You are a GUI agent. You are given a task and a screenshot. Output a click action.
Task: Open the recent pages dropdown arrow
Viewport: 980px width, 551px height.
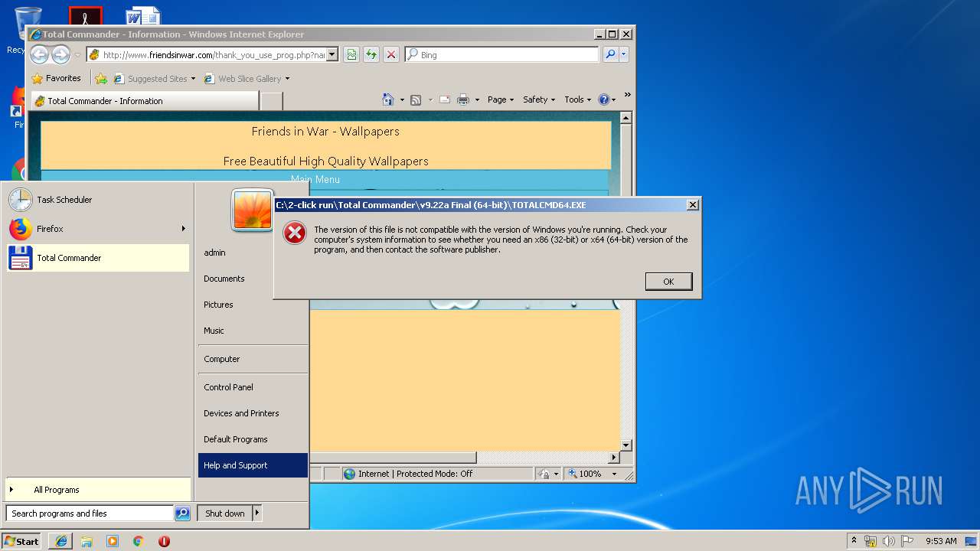(x=77, y=55)
